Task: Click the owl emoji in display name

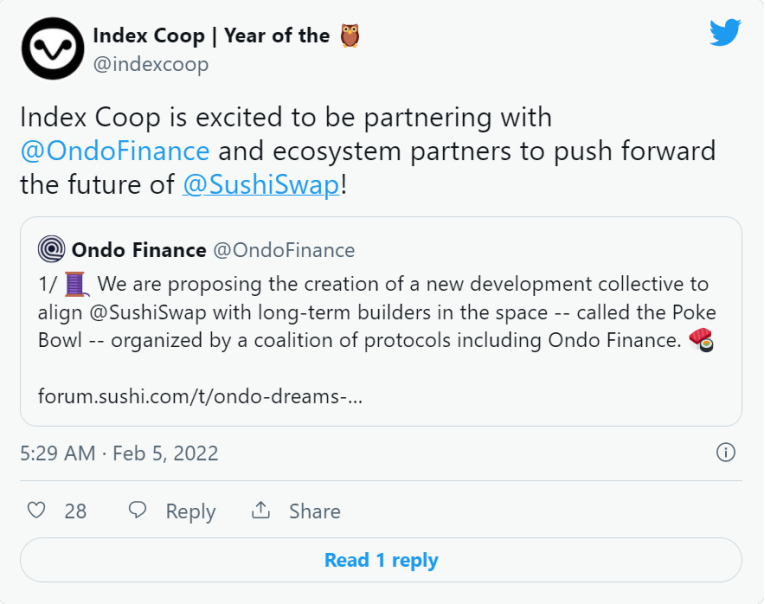Action: (x=350, y=36)
